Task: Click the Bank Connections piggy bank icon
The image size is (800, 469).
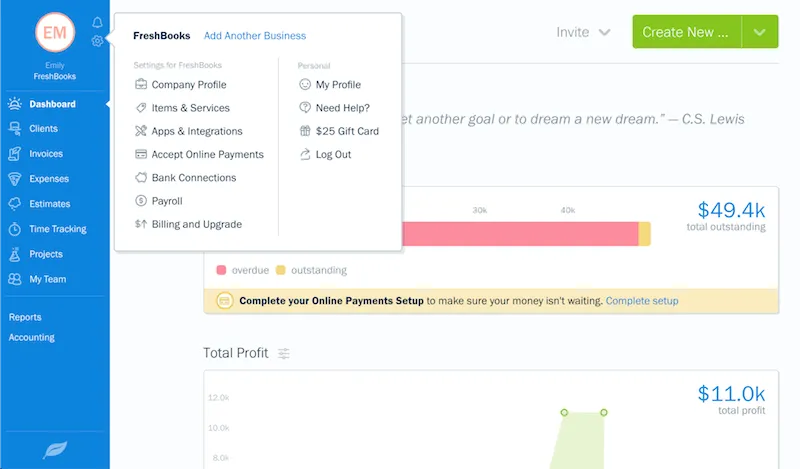Action: click(x=142, y=178)
